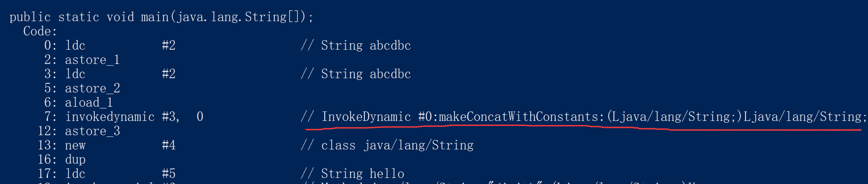Viewport: 868px width, 184px height.
Task: Click the '#3, 0' invokedynamic operand
Action: [182, 117]
